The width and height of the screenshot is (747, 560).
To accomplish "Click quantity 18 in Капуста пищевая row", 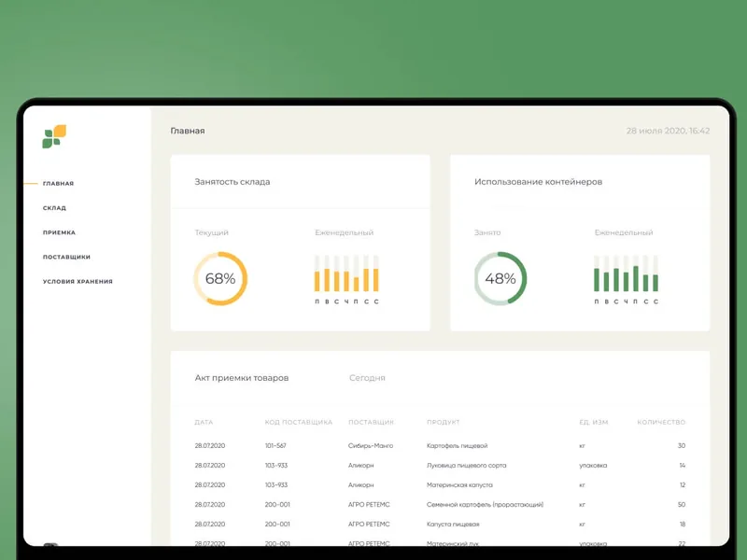I will point(683,524).
